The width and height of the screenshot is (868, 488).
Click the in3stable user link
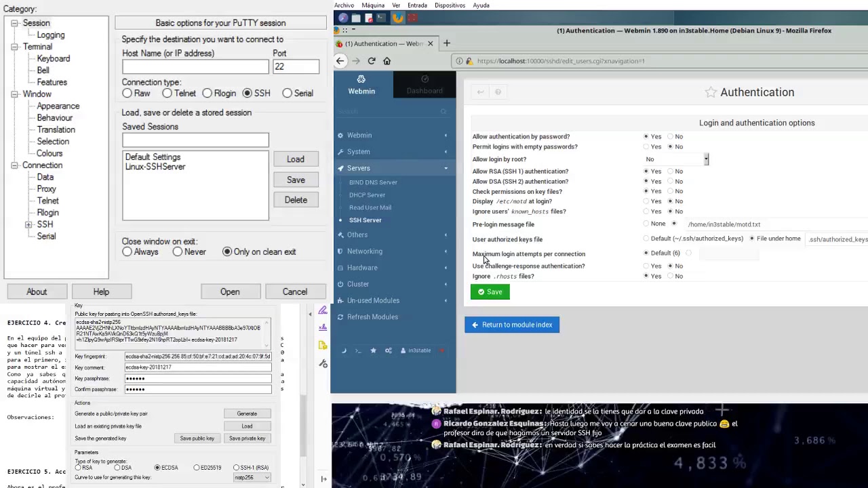(416, 350)
